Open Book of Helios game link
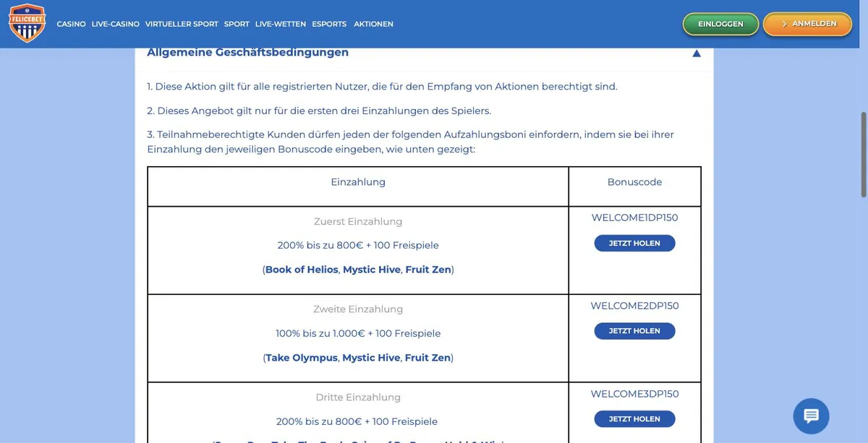The width and height of the screenshot is (868, 443). [302, 270]
